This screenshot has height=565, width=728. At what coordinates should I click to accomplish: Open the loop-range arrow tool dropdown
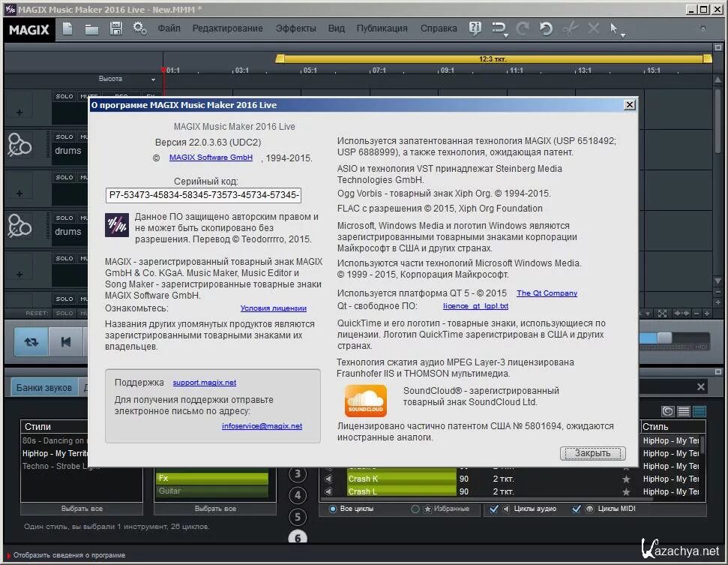point(505,35)
